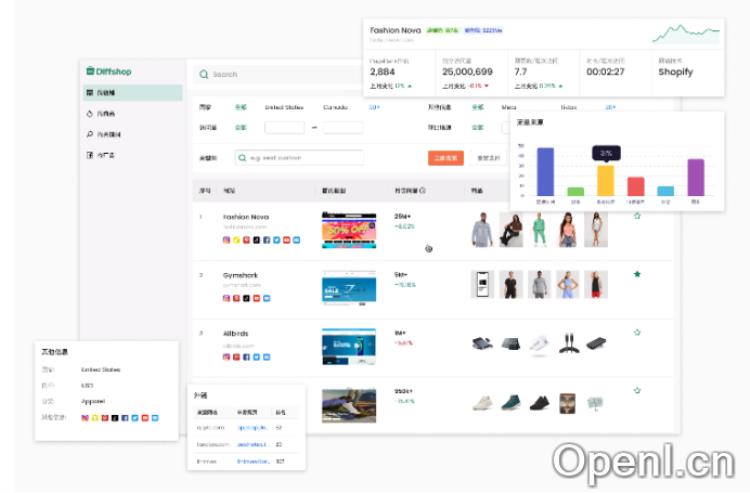
Task: View Gymshark homepage screenshot thumbnail
Action: pyautogui.click(x=349, y=288)
